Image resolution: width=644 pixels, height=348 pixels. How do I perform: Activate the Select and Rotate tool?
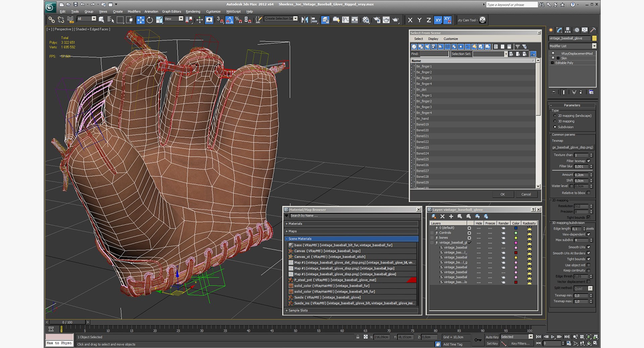(150, 20)
